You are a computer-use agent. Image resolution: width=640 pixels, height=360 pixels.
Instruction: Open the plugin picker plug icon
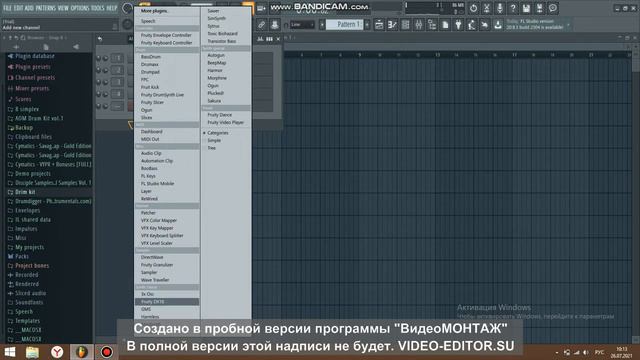(458, 24)
